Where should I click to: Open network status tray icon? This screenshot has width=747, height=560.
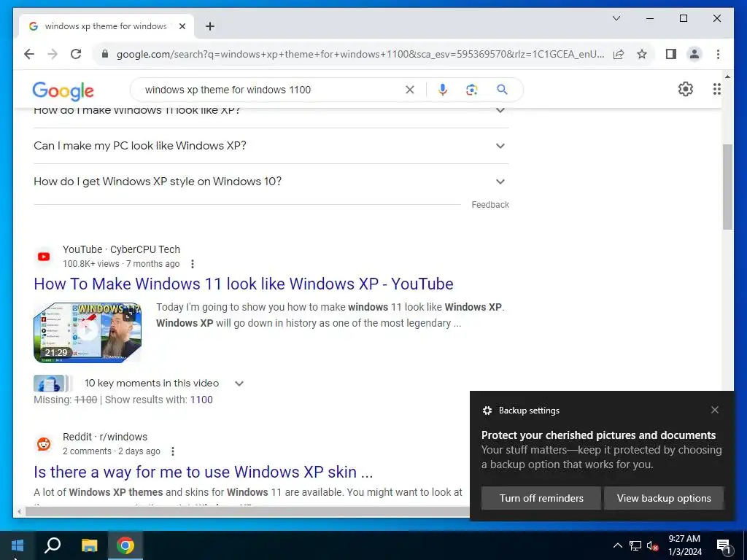point(635,545)
